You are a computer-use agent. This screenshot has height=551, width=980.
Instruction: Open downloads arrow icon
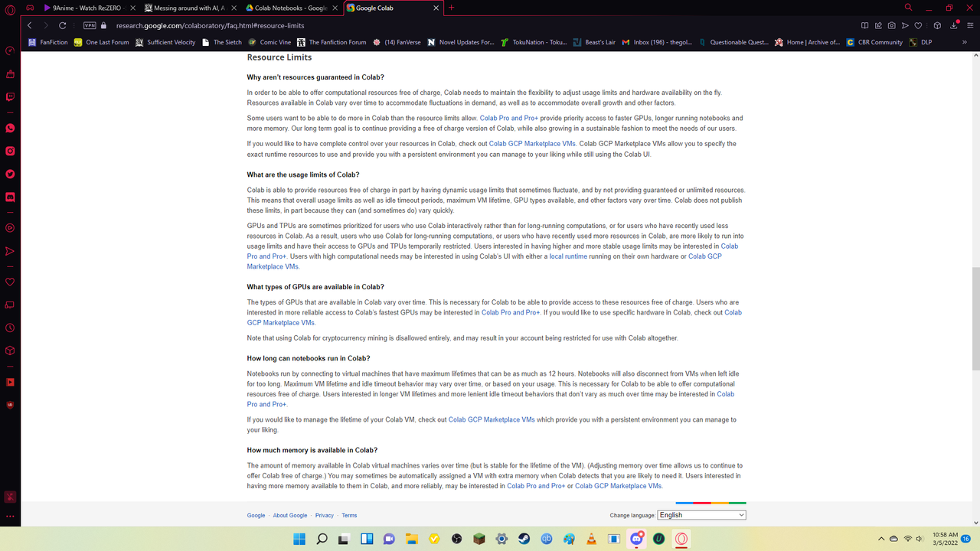(x=954, y=25)
